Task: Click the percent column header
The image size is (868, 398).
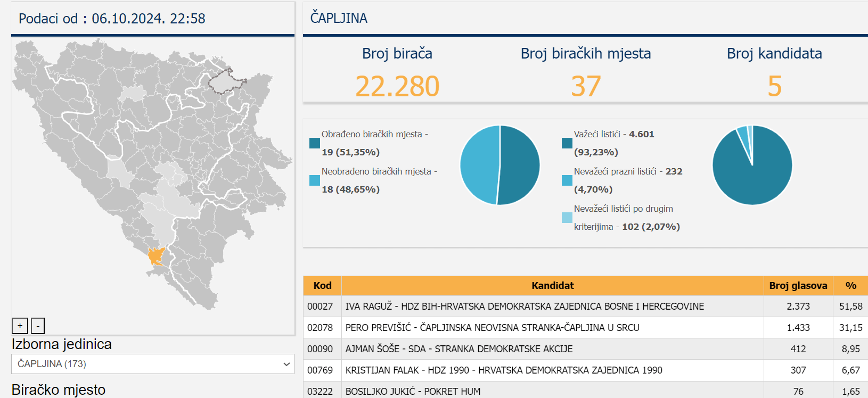Action: pos(850,286)
